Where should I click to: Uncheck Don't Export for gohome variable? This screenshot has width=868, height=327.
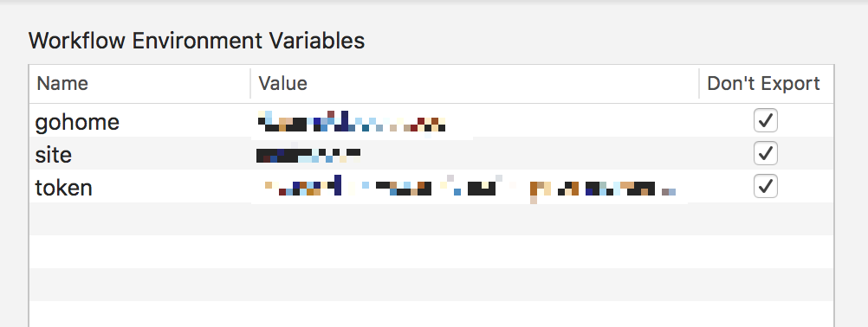pyautogui.click(x=766, y=120)
